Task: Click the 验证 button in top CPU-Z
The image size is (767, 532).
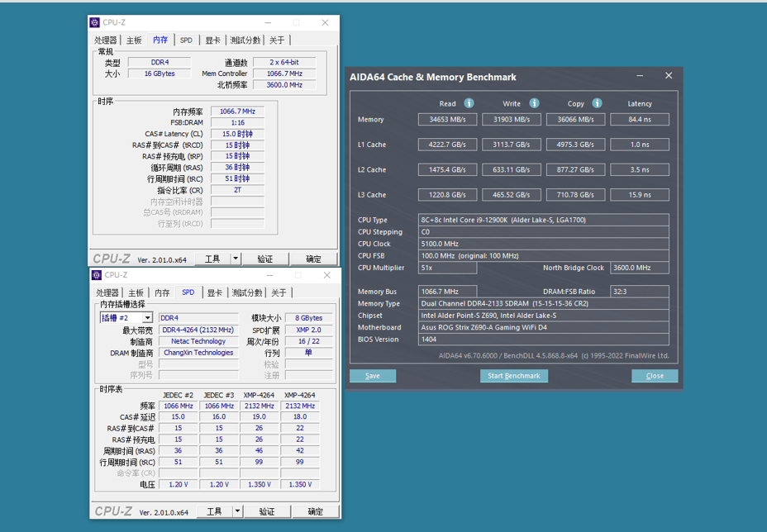Action: [264, 258]
